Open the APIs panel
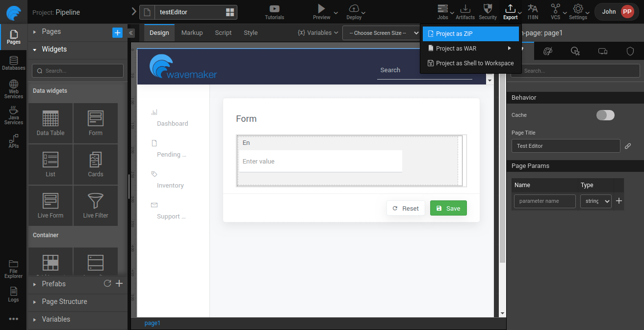The height and width of the screenshot is (330, 644). pyautogui.click(x=13, y=141)
